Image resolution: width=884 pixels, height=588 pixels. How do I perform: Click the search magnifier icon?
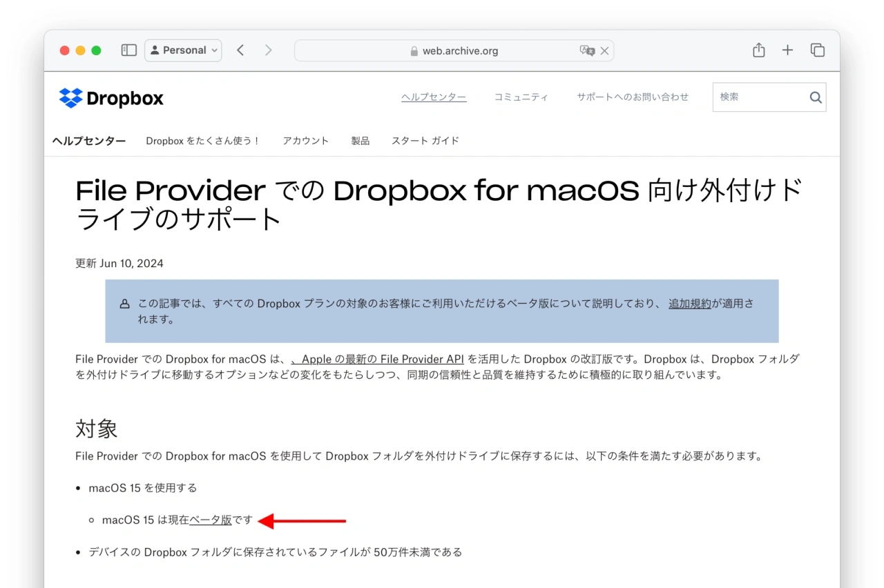pyautogui.click(x=816, y=98)
